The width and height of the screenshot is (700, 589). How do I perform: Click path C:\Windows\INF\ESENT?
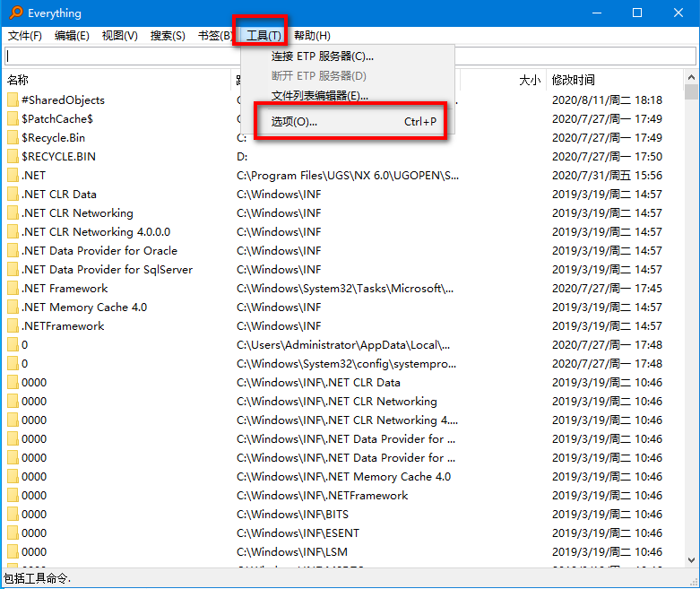pos(298,533)
